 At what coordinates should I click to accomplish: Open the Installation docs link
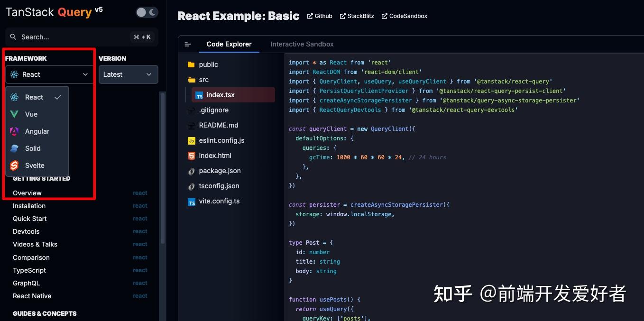[x=29, y=206]
